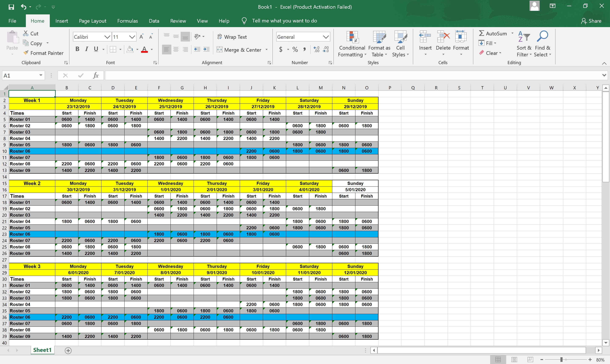
Task: Switch to the Review tab
Action: pos(178,21)
